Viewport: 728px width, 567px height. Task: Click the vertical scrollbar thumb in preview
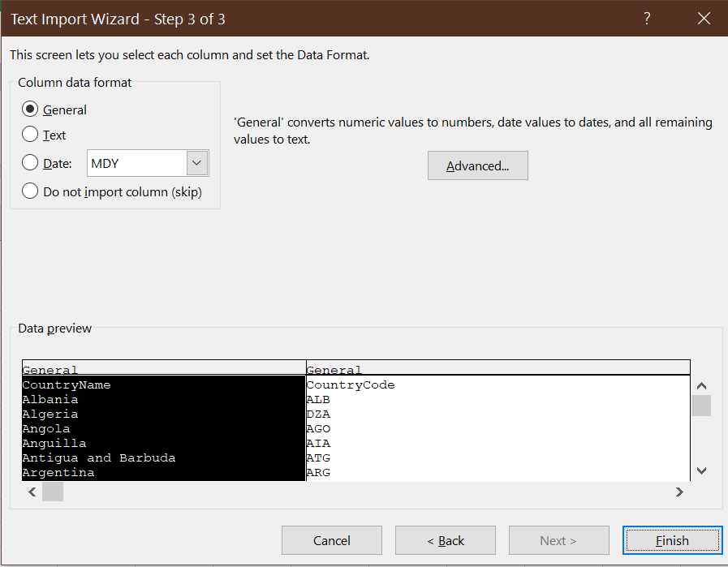700,405
